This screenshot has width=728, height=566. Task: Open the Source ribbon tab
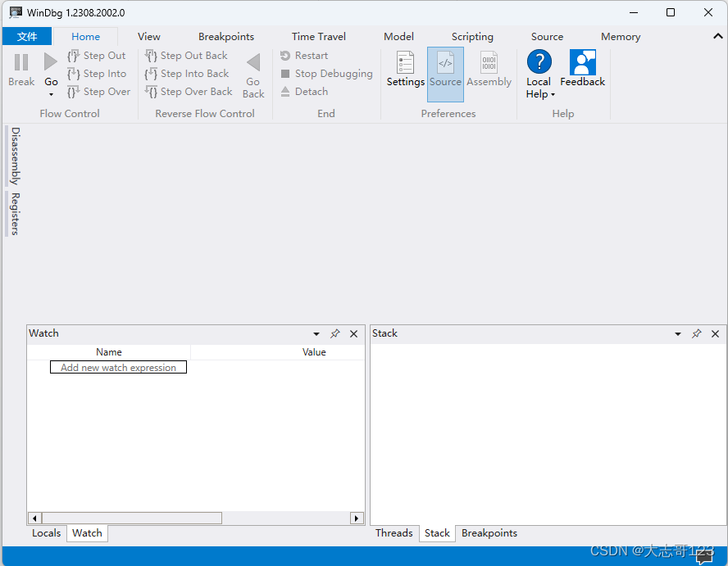click(x=547, y=37)
